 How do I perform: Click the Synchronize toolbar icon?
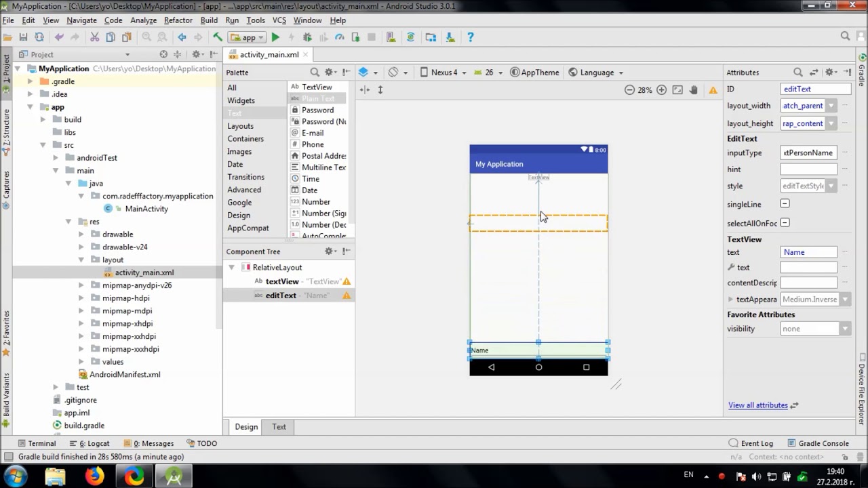[39, 37]
